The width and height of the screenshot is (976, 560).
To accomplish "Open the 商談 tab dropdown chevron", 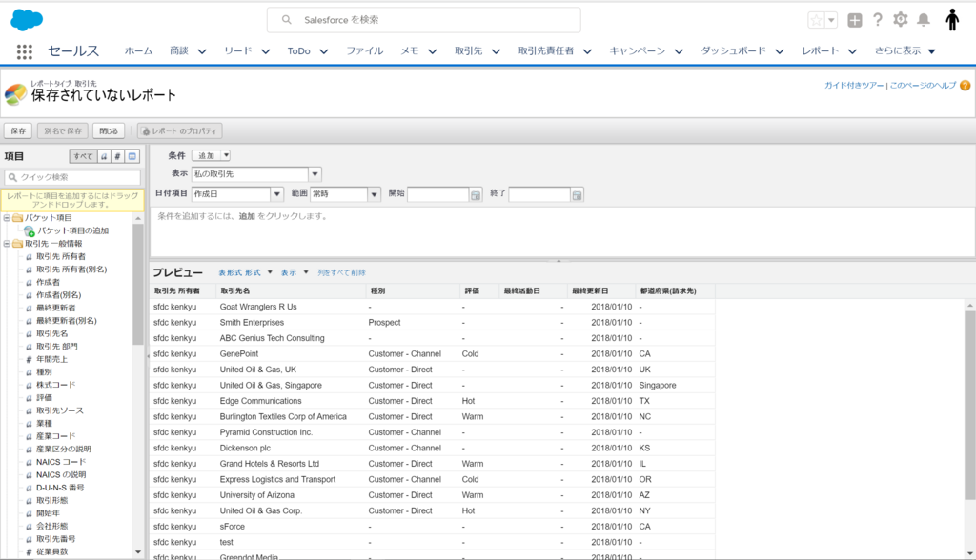I will click(x=202, y=51).
